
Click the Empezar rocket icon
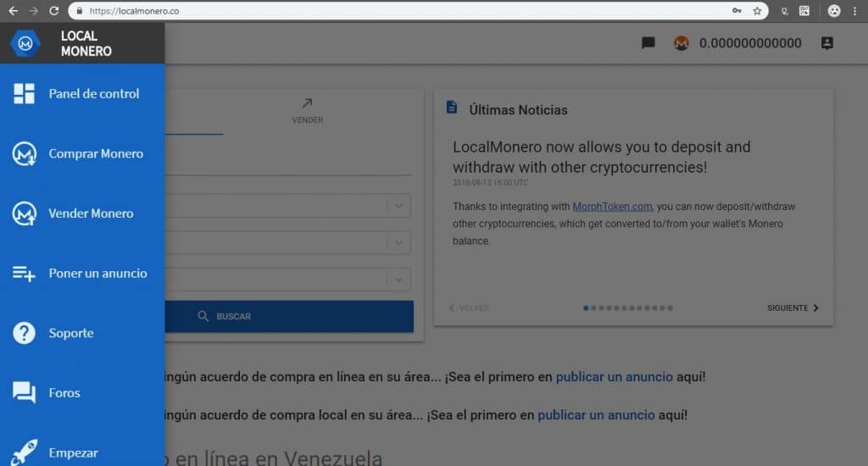[24, 452]
